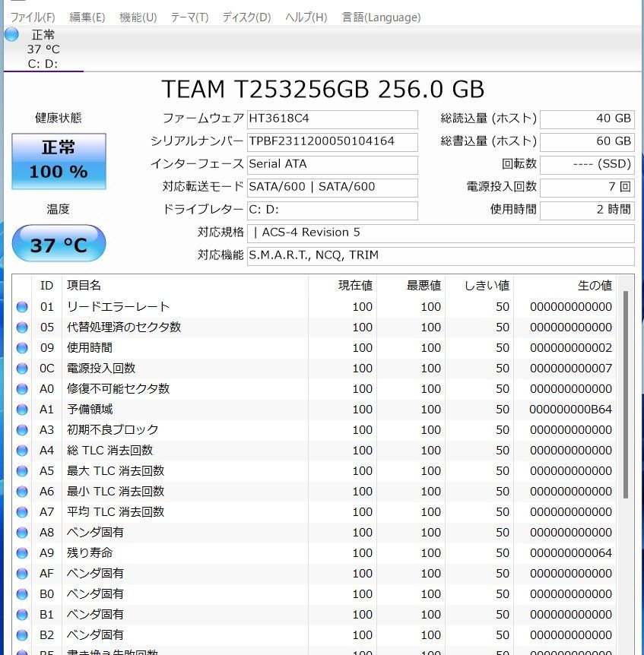Click status icon for ID A6 row
This screenshot has width=644, height=655.
22,491
